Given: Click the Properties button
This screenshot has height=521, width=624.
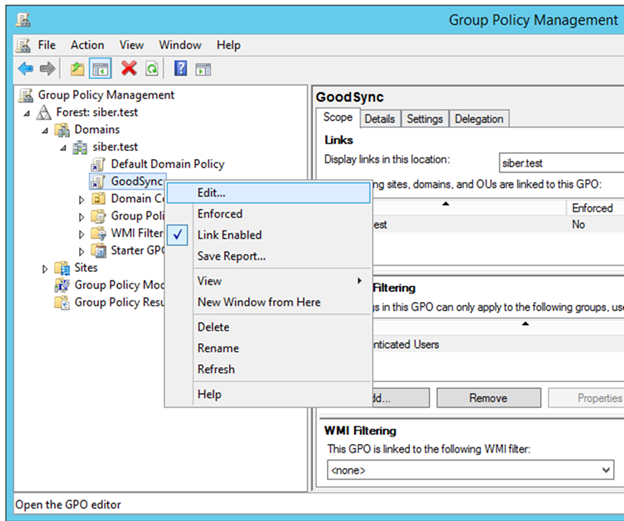Looking at the screenshot, I should [586, 398].
